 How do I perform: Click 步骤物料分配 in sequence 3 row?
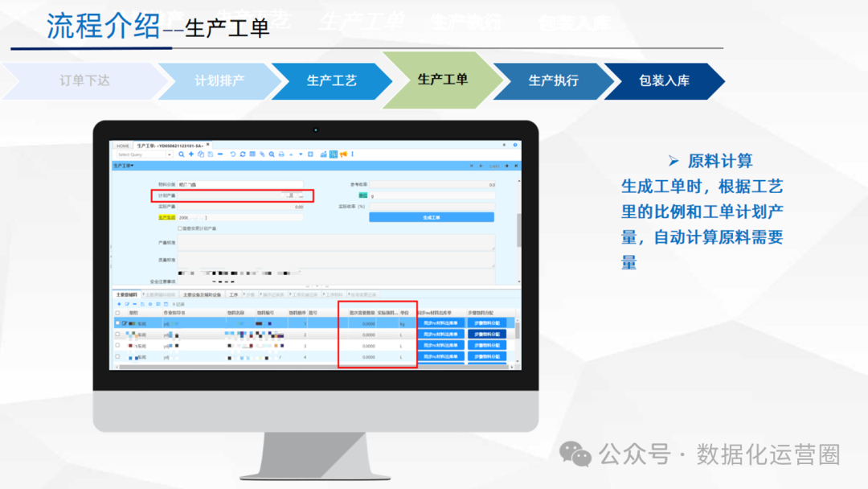[486, 345]
